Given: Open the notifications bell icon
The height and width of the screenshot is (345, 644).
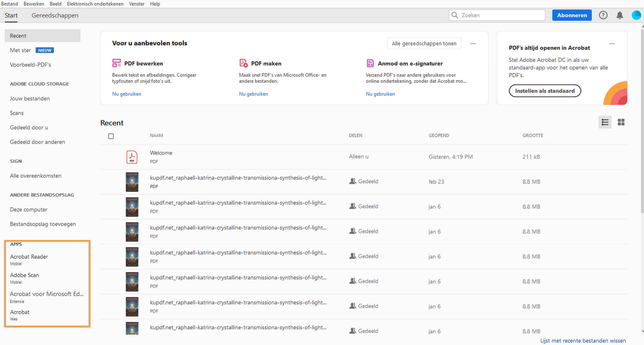Looking at the screenshot, I should click(620, 15).
